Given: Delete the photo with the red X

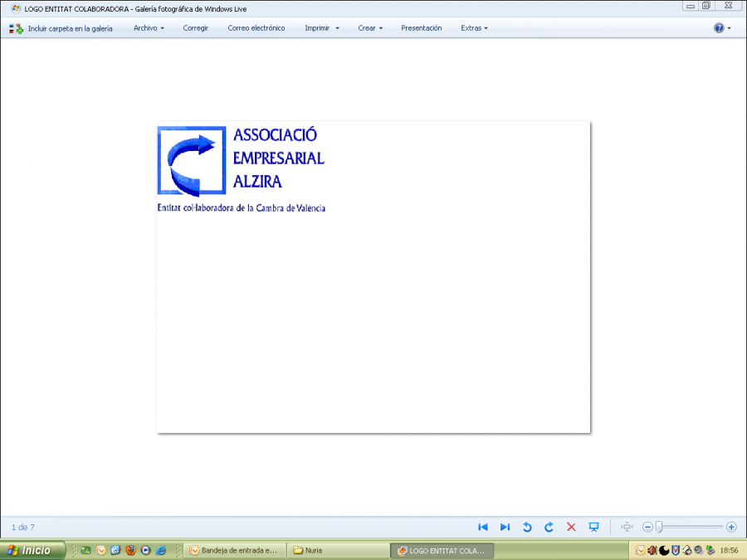Looking at the screenshot, I should click(x=571, y=527).
